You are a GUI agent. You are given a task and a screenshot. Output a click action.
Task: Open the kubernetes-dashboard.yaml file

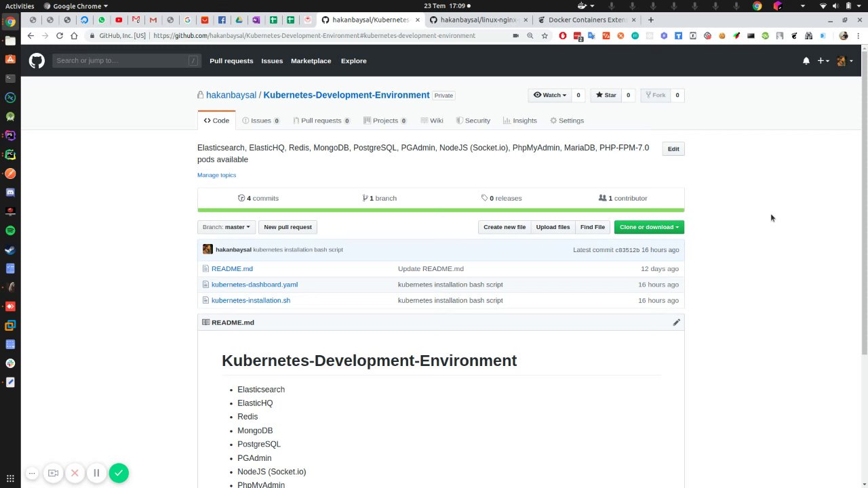pyautogui.click(x=254, y=285)
